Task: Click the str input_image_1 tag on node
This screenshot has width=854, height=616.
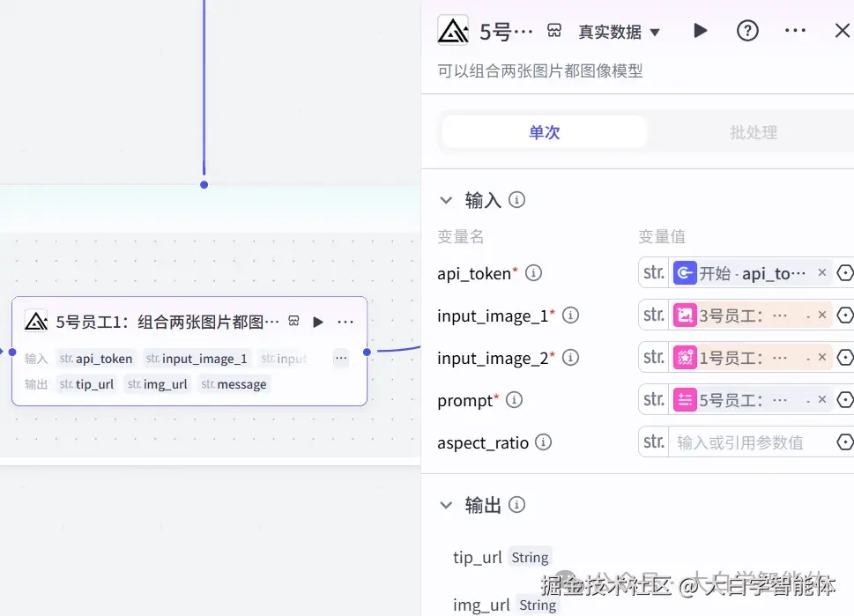Action: pyautogui.click(x=197, y=359)
